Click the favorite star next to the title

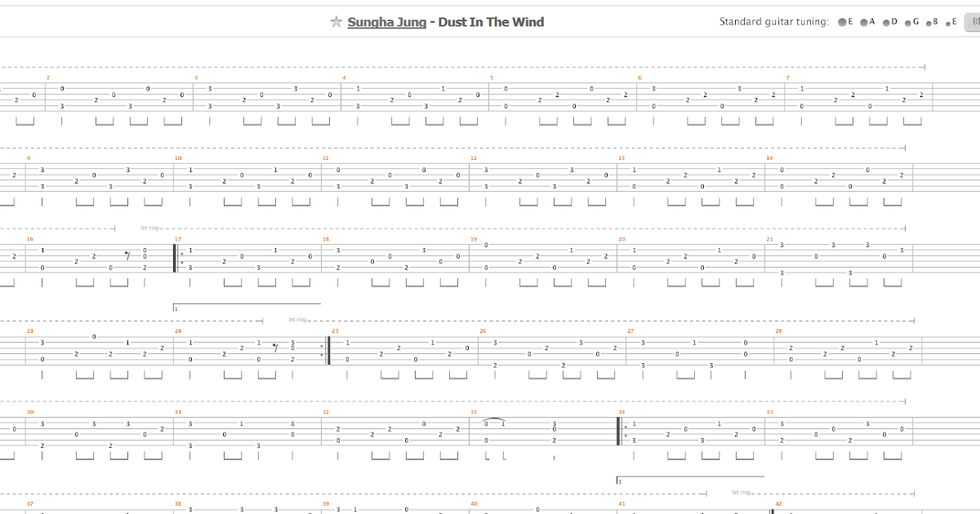click(x=336, y=22)
